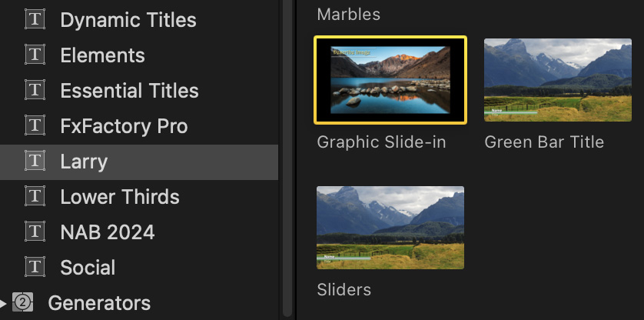Image resolution: width=644 pixels, height=320 pixels.
Task: Pick the Green Bar Title thumbnail
Action: (x=557, y=80)
